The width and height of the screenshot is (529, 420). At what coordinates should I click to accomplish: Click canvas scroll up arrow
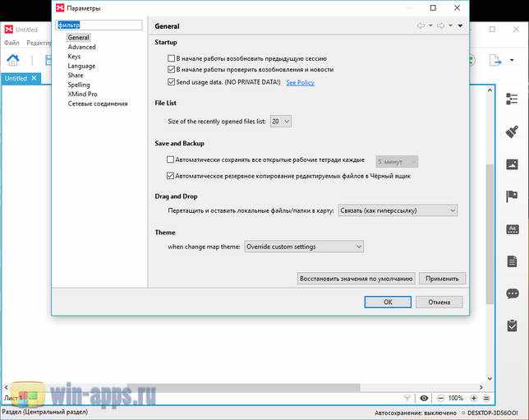tap(490, 90)
